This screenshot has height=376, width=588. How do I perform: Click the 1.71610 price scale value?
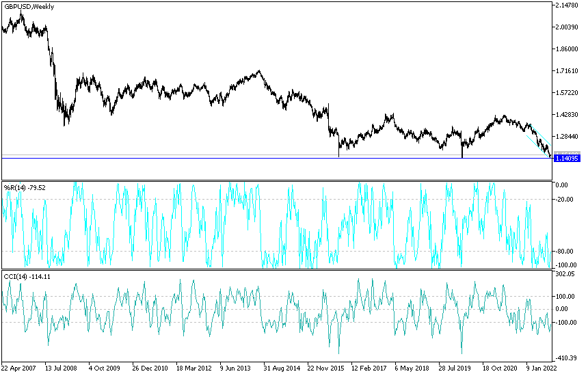[567, 71]
